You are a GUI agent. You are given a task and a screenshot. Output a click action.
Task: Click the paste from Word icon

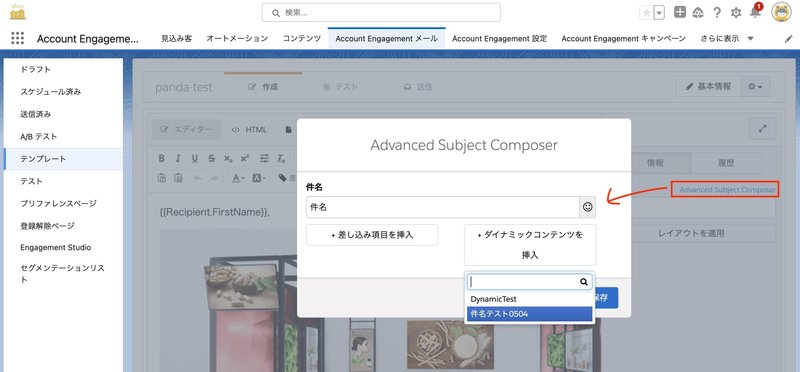coord(178,178)
